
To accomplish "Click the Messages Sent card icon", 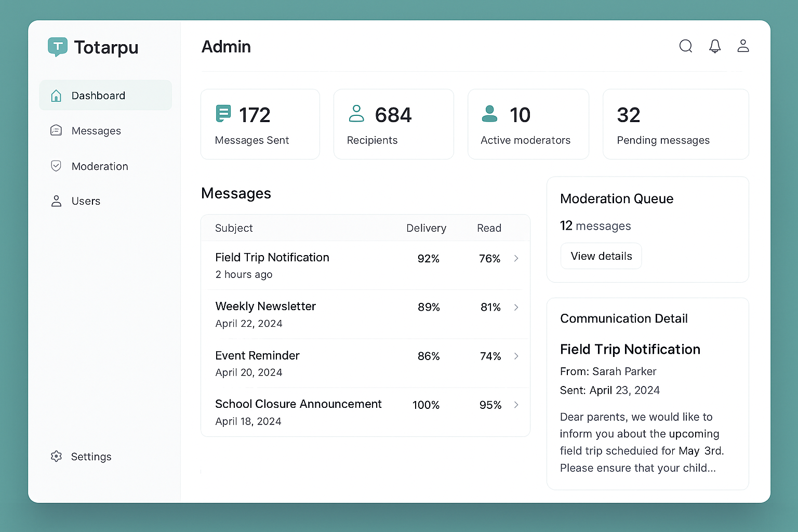I will pos(223,113).
